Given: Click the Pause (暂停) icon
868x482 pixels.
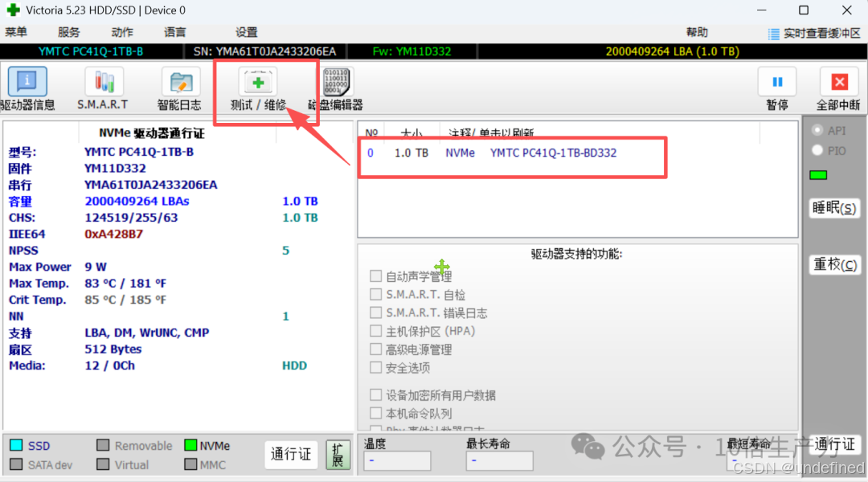Looking at the screenshot, I should [x=777, y=82].
